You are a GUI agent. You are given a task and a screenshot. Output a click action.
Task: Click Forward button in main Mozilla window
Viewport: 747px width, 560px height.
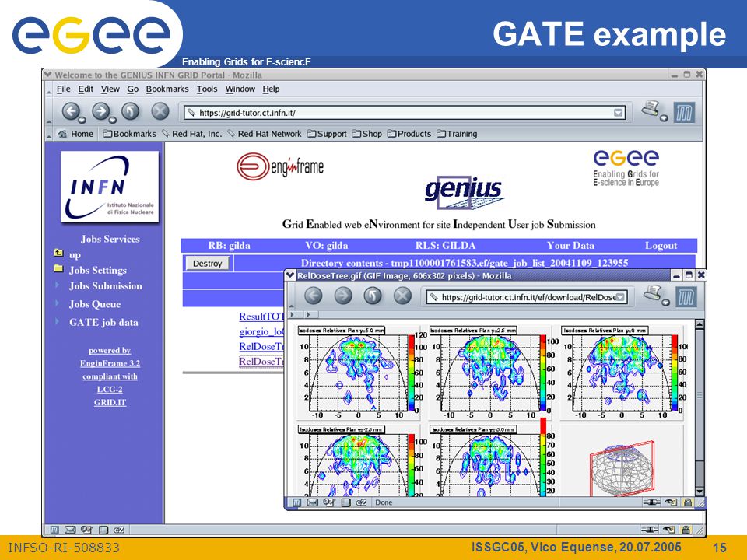coord(100,112)
